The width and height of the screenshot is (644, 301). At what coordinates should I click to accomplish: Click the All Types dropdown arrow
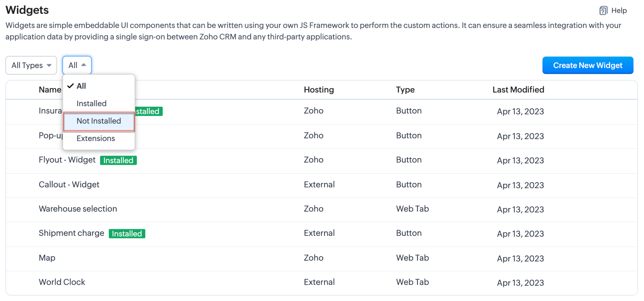[49, 65]
